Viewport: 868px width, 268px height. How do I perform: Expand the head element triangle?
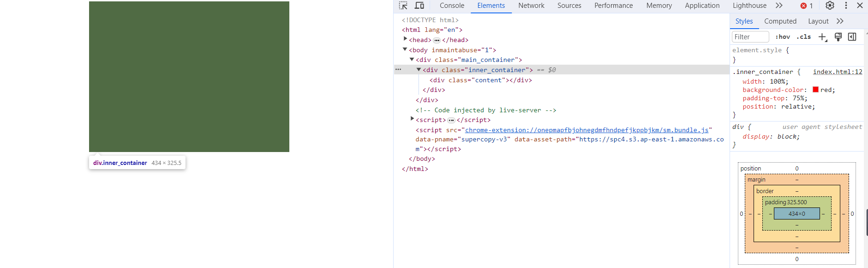pos(405,39)
